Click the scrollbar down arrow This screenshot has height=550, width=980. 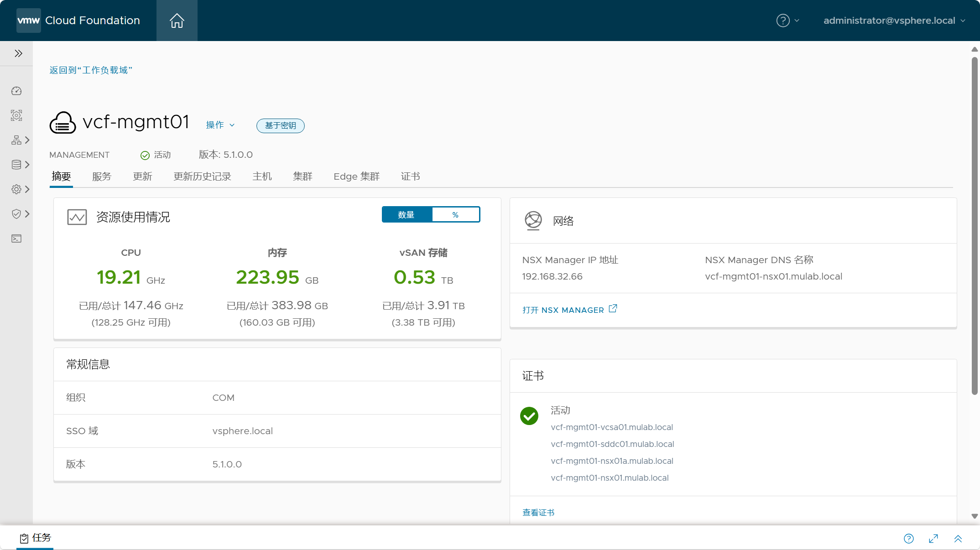tap(975, 516)
